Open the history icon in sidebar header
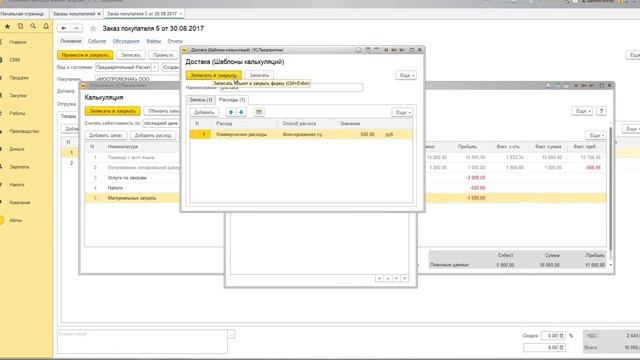Screen dimensions: 640x360 20,27
